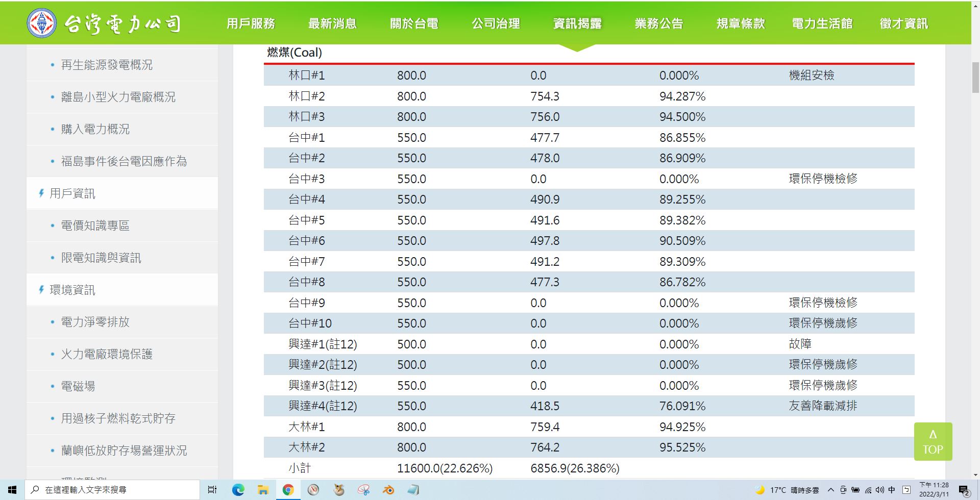Open File Explorer from the taskbar

(x=263, y=490)
